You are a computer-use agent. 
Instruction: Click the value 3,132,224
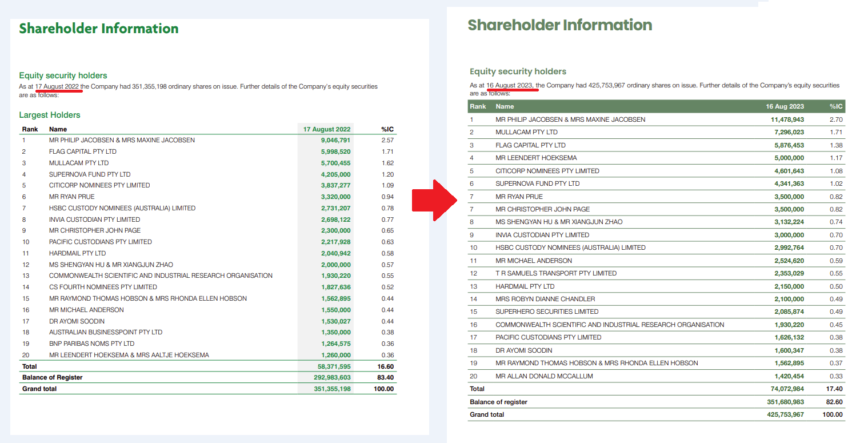click(789, 222)
